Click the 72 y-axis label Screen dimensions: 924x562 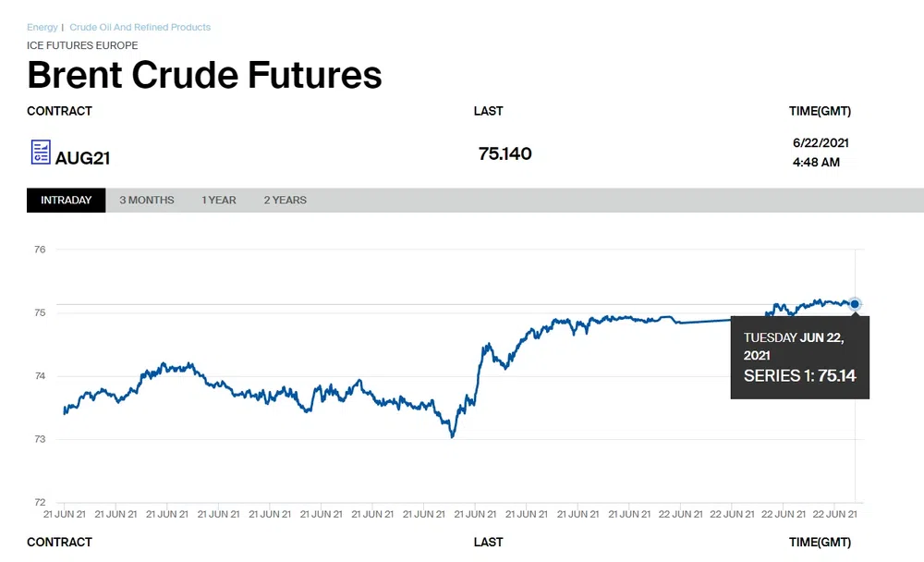[x=39, y=502]
